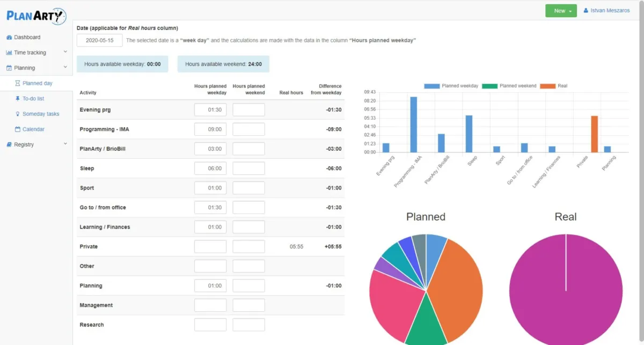Click the Calendar icon in sidebar
Image resolution: width=644 pixels, height=345 pixels.
tap(18, 129)
